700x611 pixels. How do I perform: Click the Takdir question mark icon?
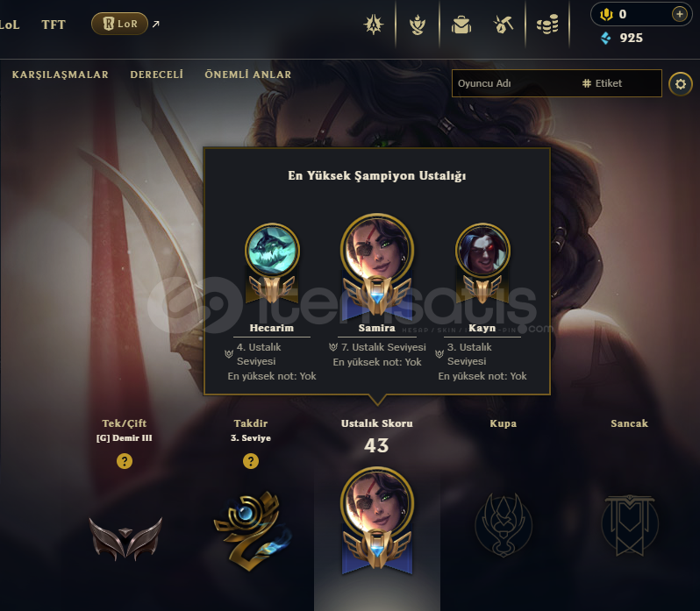pos(251,461)
